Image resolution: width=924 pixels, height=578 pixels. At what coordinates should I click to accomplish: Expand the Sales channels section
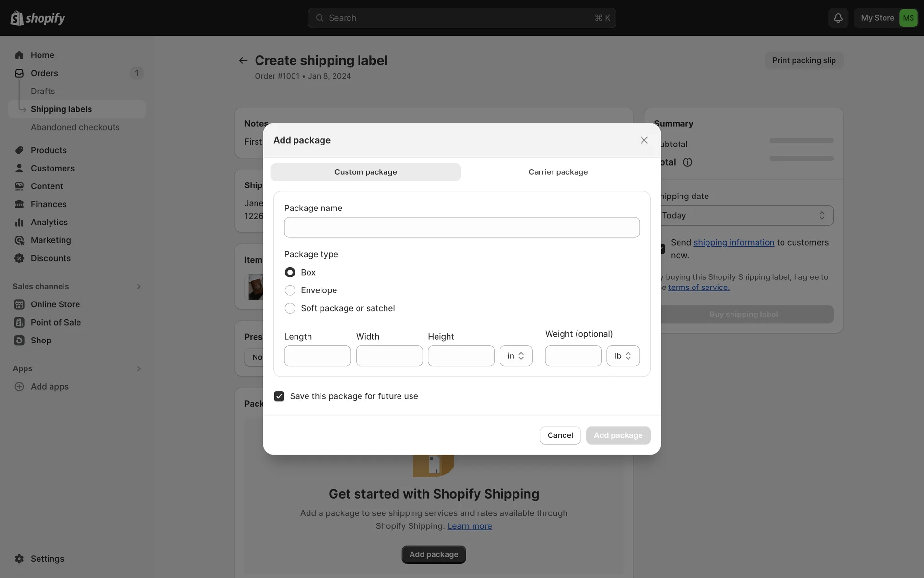[138, 286]
